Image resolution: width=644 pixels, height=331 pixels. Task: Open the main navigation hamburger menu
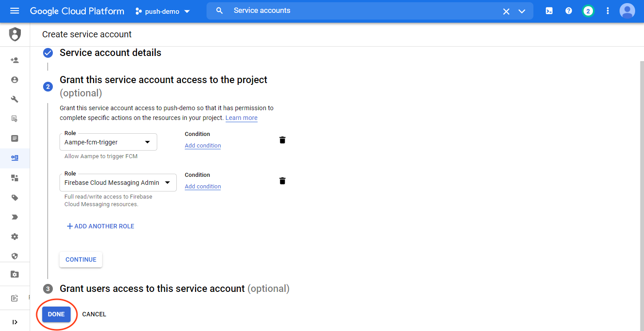click(x=15, y=11)
